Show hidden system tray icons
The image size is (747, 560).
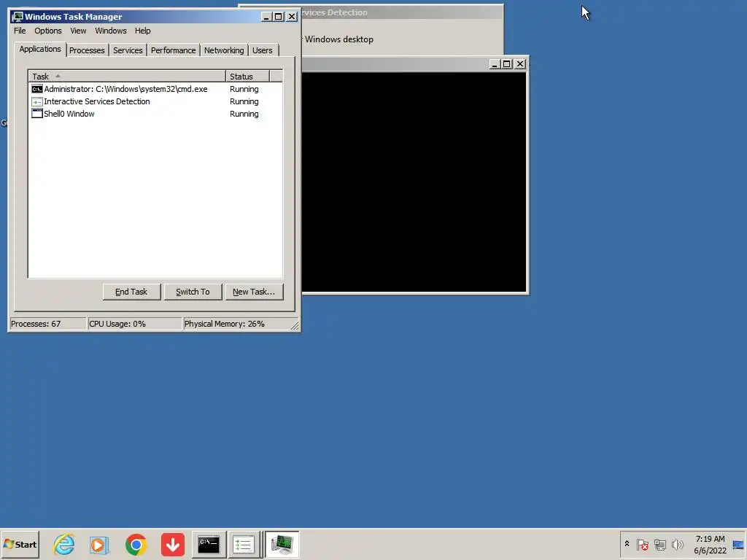(x=627, y=544)
